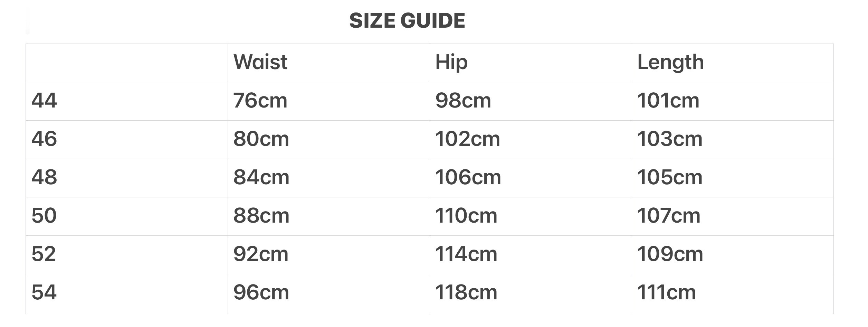Select the 110cm hip measurement

[x=466, y=216]
